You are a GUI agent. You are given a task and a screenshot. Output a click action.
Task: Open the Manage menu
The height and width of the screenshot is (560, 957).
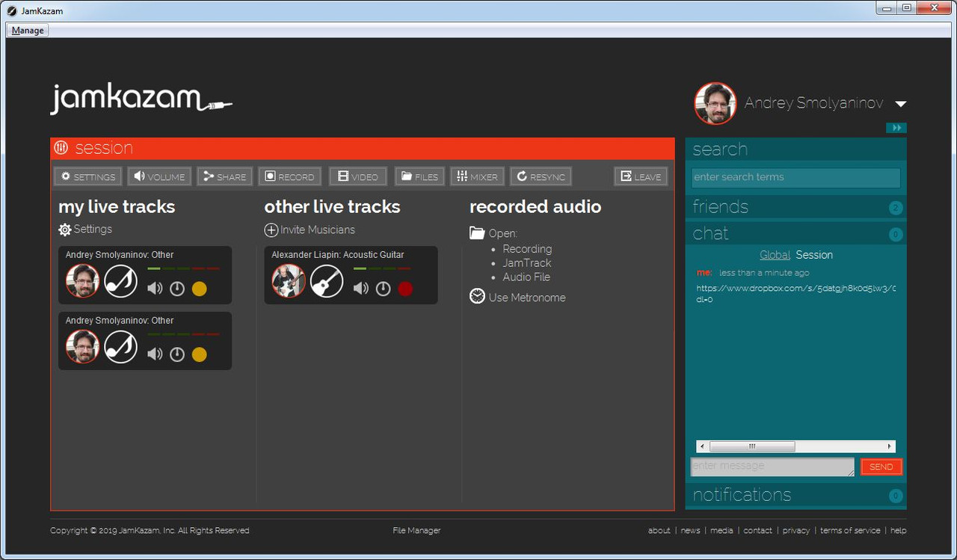(28, 31)
